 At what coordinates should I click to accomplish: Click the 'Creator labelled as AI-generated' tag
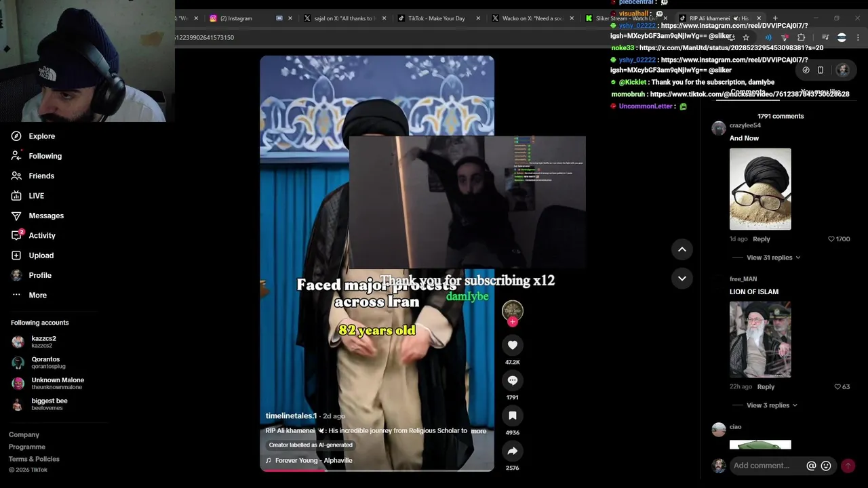click(311, 445)
